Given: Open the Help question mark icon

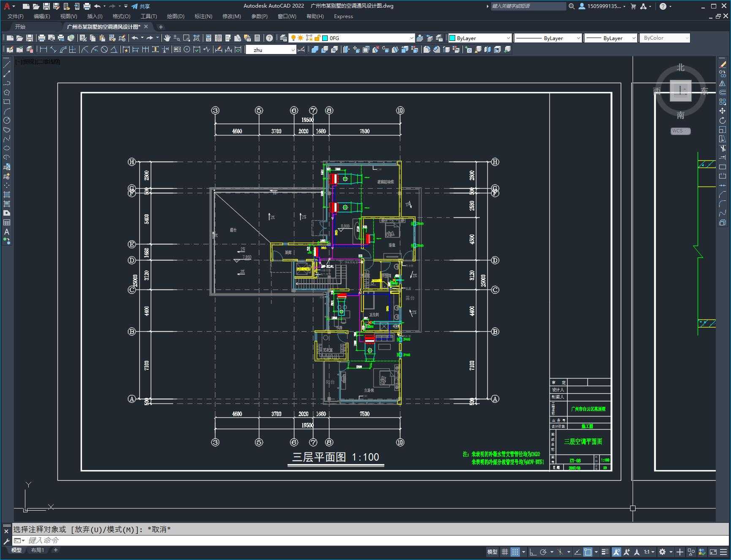Looking at the screenshot, I should [x=269, y=38].
